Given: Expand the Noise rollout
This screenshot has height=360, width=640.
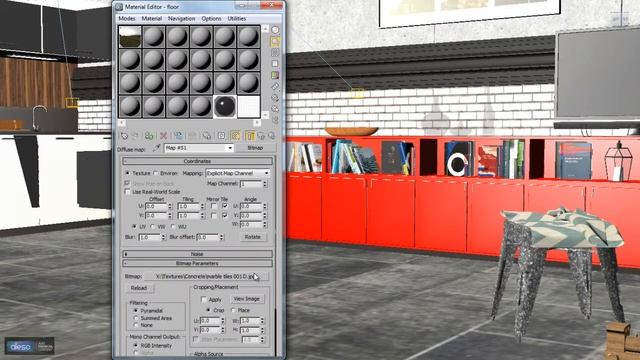Looking at the screenshot, I should pos(198,254).
